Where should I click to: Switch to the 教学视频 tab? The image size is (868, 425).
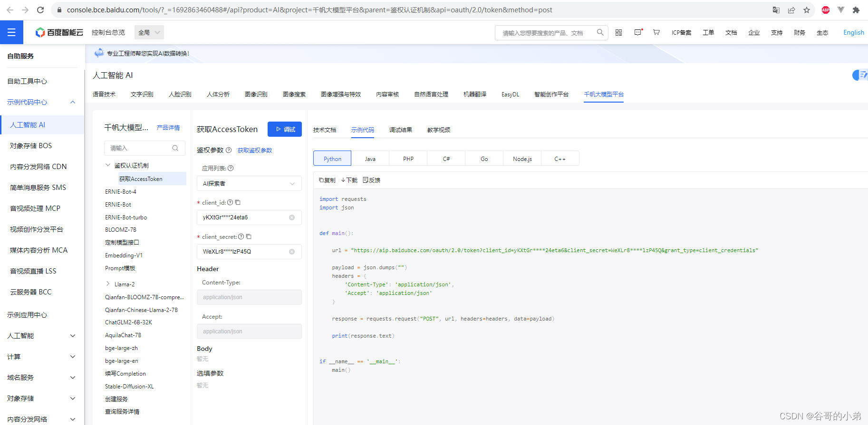(439, 130)
